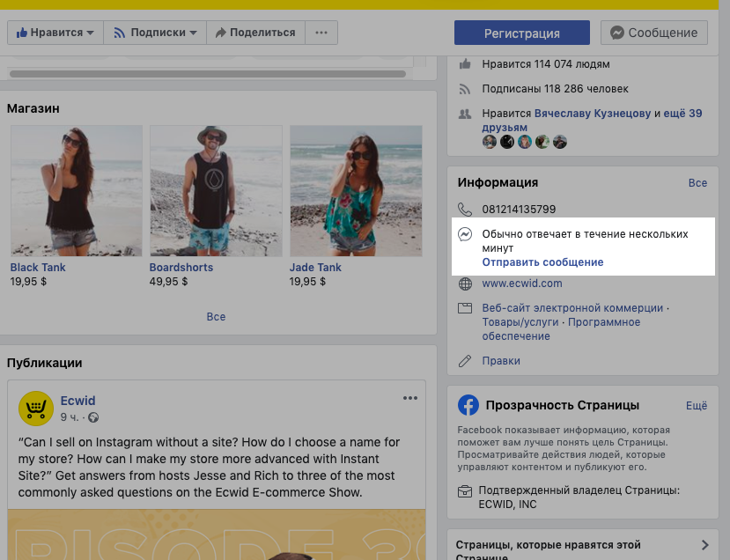Click the globe public icon in post

coord(93,417)
